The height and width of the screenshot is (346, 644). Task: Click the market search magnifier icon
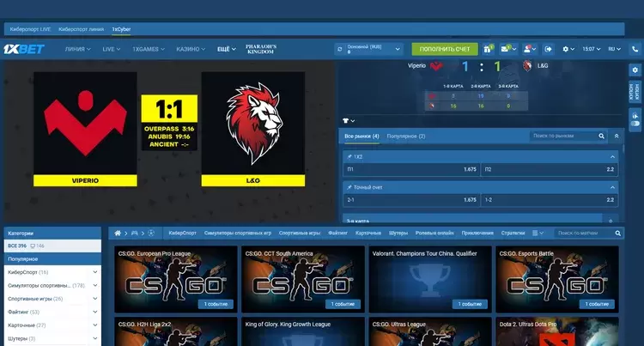pyautogui.click(x=601, y=136)
